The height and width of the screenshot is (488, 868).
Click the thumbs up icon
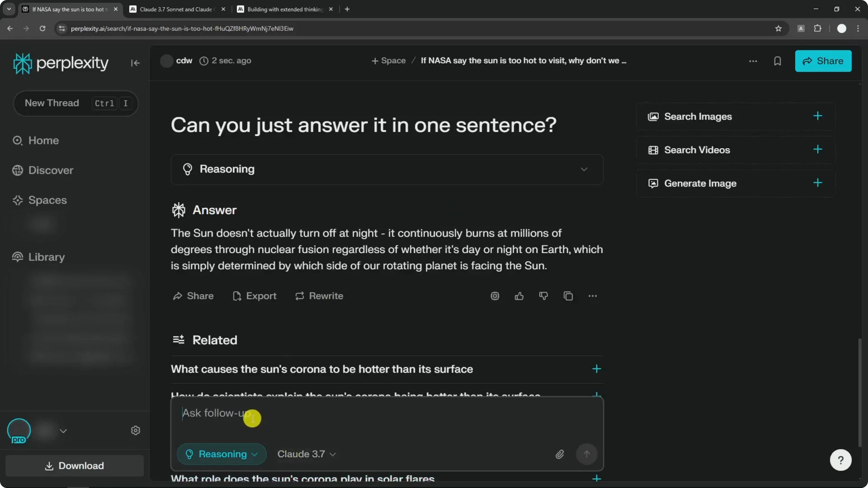tap(519, 296)
